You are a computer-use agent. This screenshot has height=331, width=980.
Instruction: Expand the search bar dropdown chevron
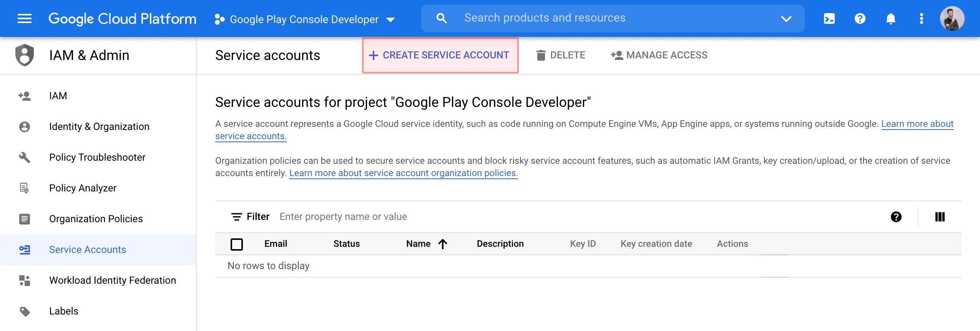point(786,18)
